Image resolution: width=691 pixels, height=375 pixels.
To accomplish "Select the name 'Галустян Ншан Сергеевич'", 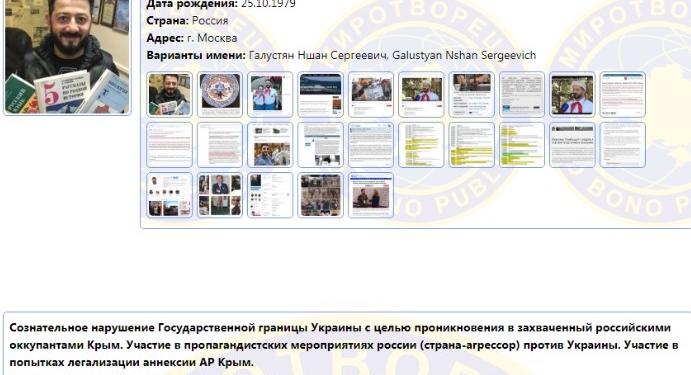I will click(x=319, y=56).
